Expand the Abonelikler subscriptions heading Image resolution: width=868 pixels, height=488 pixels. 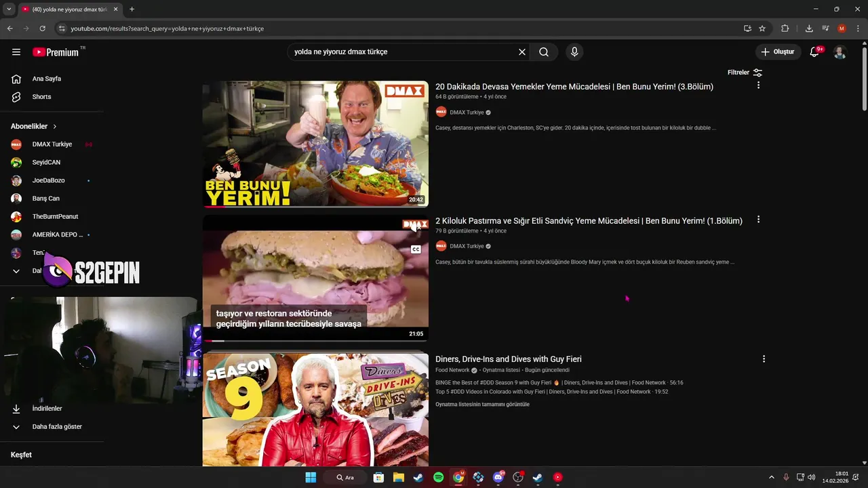pyautogui.click(x=34, y=126)
